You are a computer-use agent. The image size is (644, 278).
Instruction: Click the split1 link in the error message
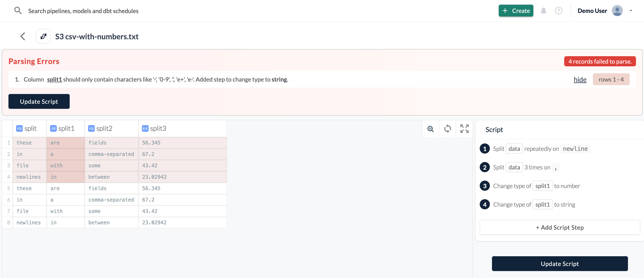click(54, 79)
